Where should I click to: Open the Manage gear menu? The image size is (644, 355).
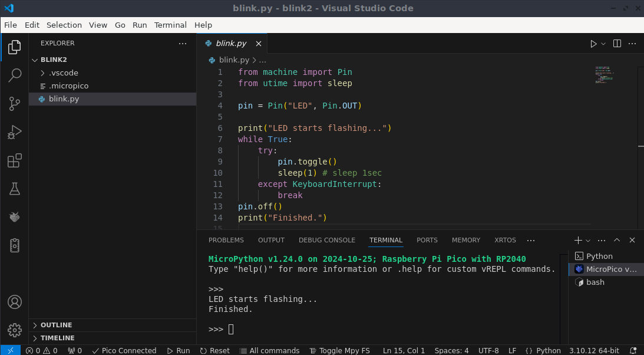pos(14,330)
